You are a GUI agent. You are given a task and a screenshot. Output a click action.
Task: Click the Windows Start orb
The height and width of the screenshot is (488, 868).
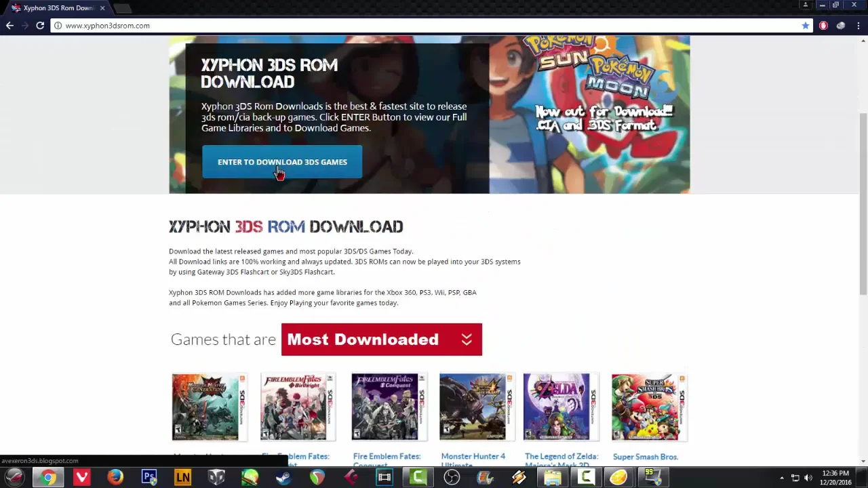pos(14,477)
